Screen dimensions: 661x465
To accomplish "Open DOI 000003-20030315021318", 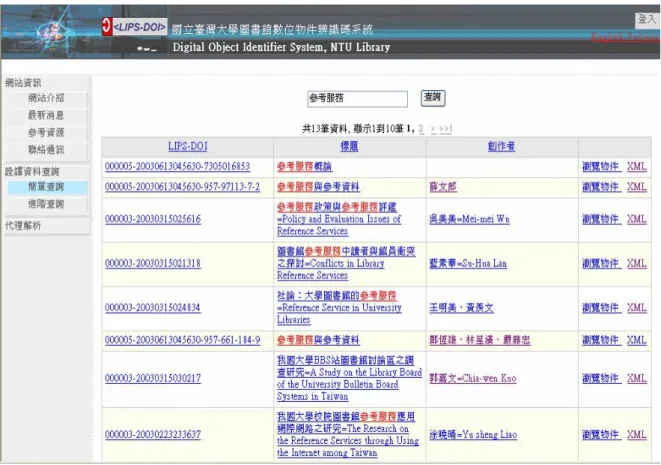I will [153, 263].
